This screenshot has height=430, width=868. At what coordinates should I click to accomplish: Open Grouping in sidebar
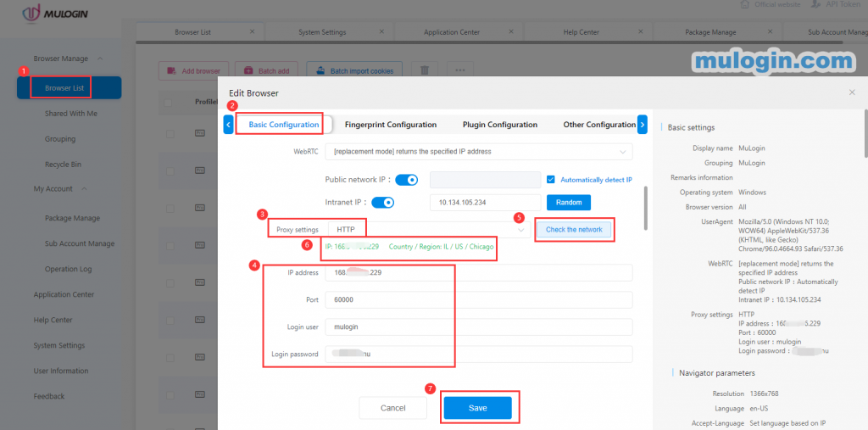coord(60,139)
